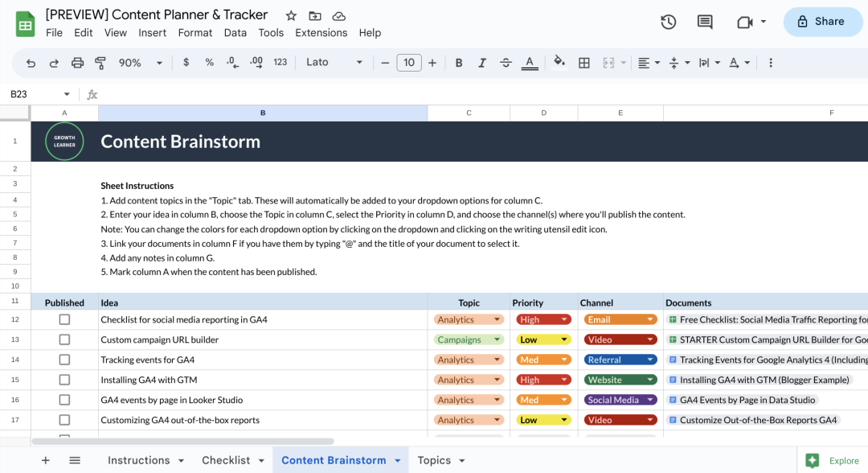Open the Borders menu icon
Image resolution: width=868 pixels, height=473 pixels.
tap(583, 62)
